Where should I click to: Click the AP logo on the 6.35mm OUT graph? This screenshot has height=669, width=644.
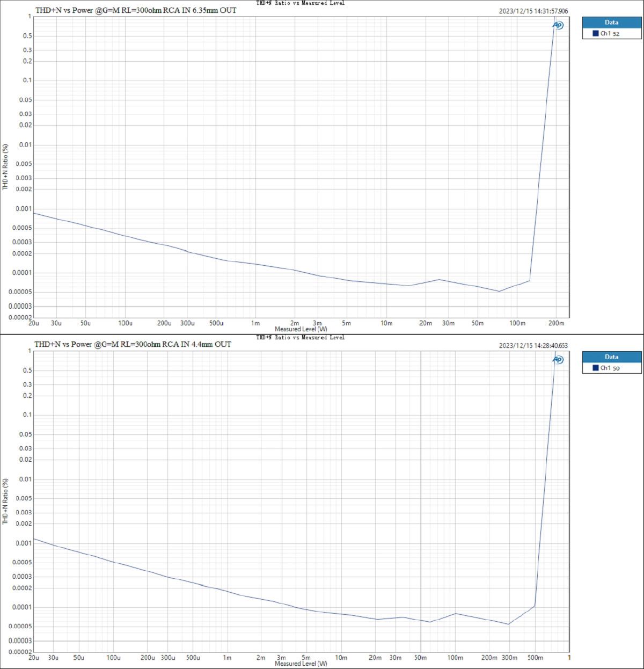pyautogui.click(x=558, y=25)
